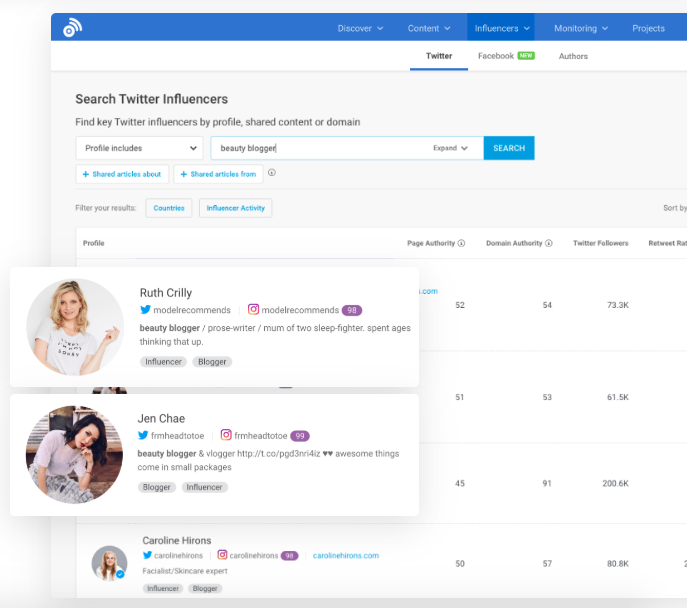Click the Influencer tag on Caroline Hirons
This screenshot has width=687, height=608.
pyautogui.click(x=163, y=588)
